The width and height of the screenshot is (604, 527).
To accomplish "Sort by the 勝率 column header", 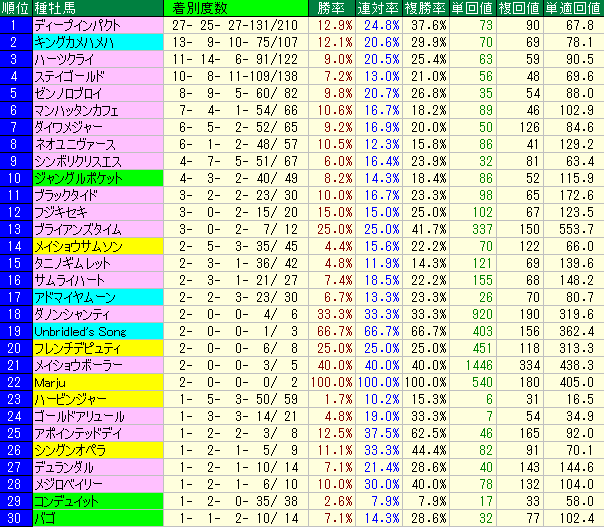I will [x=332, y=8].
